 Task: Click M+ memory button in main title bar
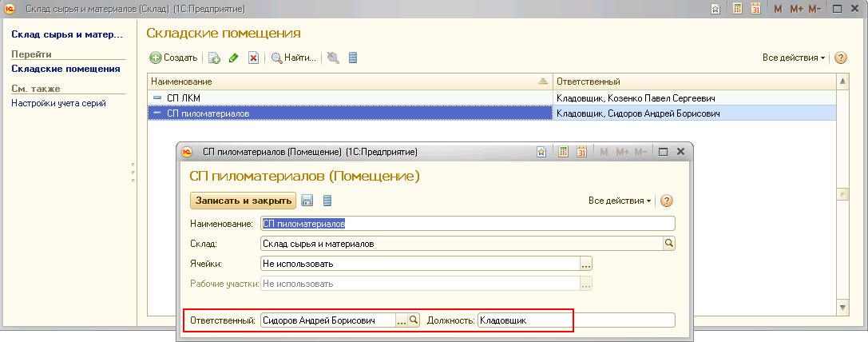796,10
